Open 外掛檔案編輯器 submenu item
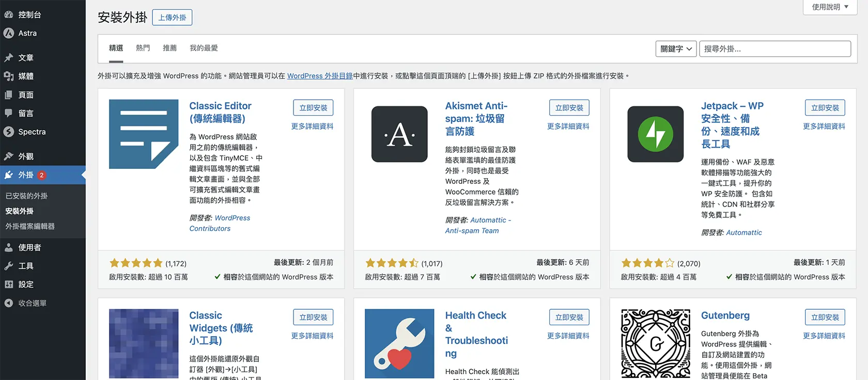This screenshot has height=380, width=868. 30,226
